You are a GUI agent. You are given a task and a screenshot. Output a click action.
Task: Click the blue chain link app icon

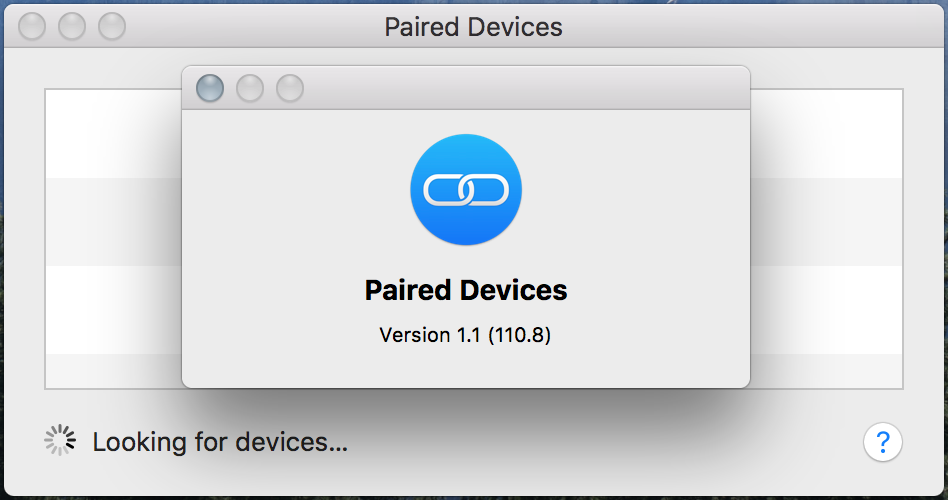pos(466,190)
